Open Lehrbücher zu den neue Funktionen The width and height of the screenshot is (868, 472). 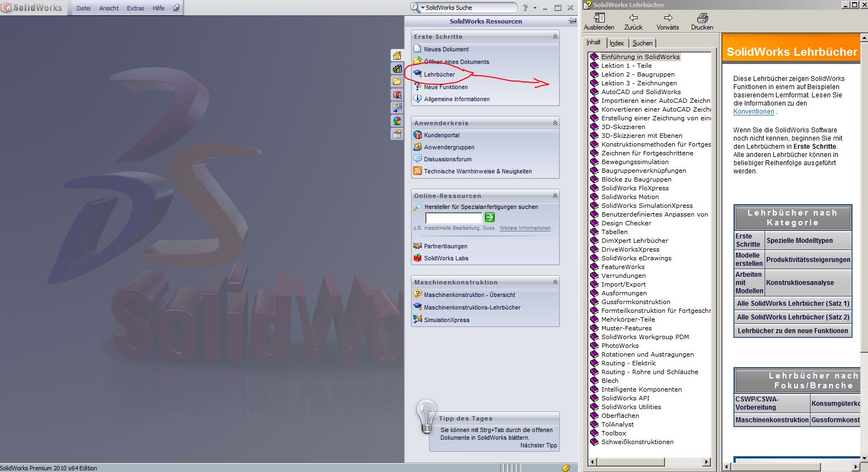[793, 331]
